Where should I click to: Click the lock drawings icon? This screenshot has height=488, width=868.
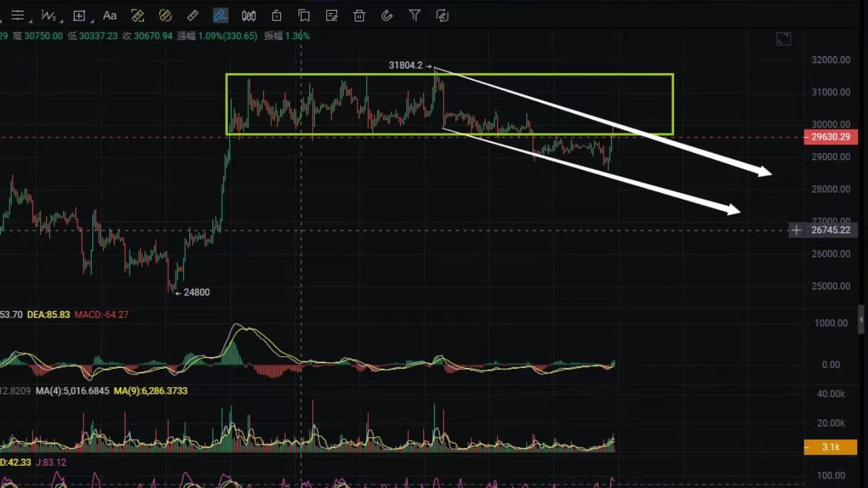(x=276, y=15)
